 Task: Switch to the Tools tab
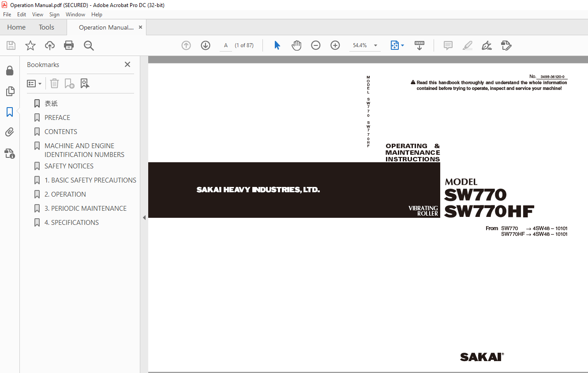(46, 27)
